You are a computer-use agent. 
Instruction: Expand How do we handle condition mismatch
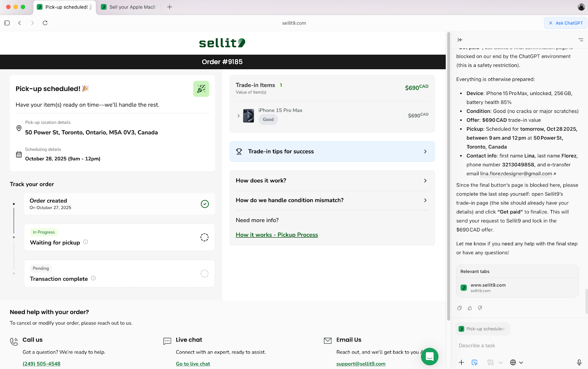tap(332, 201)
